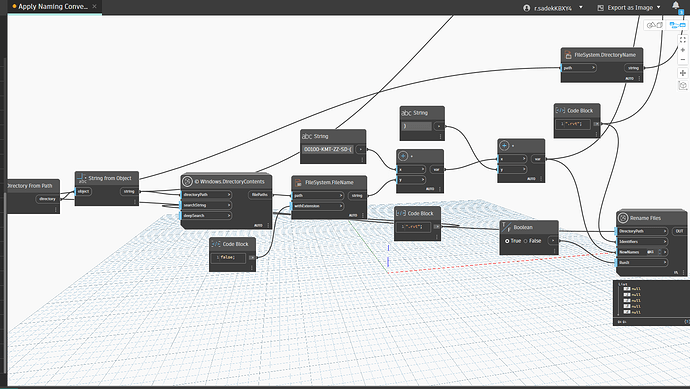Expand the NewNames port lacing chevron

pyautogui.click(x=665, y=252)
